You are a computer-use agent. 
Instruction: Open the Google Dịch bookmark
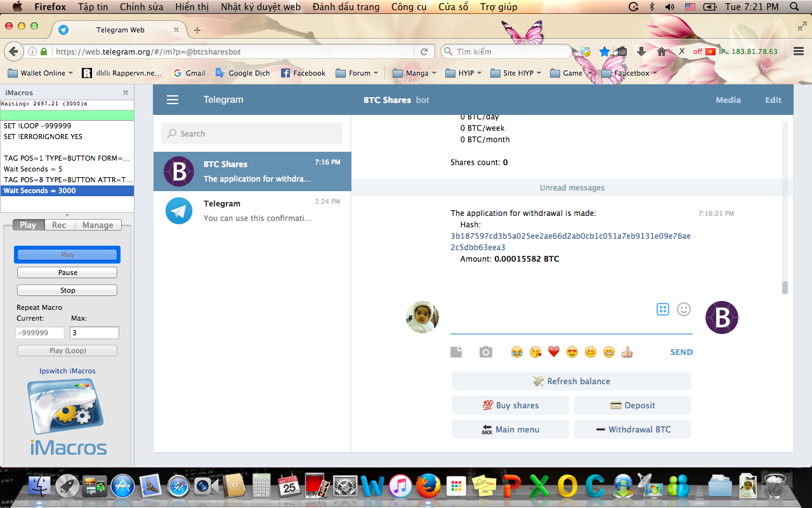243,73
